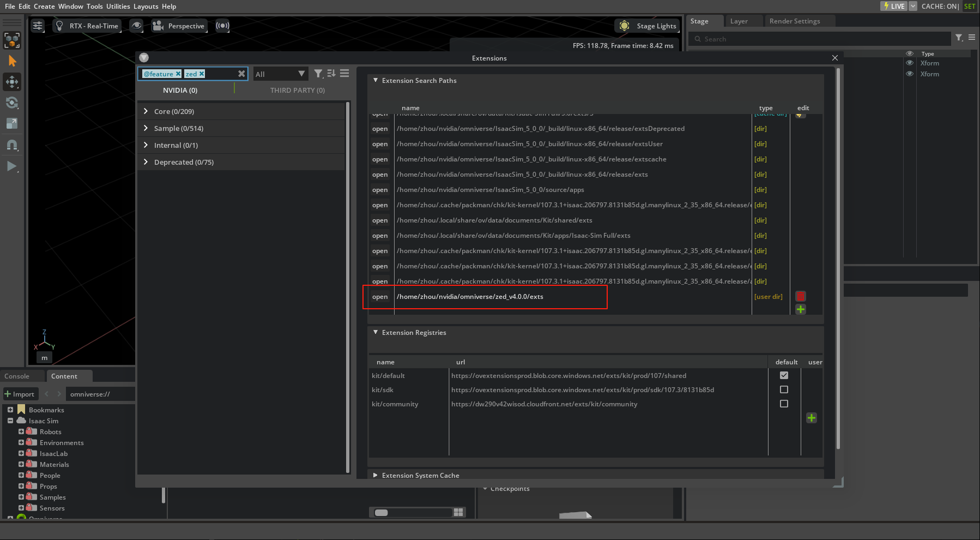Switch to the NVIDIA (0) tab

tap(180, 90)
